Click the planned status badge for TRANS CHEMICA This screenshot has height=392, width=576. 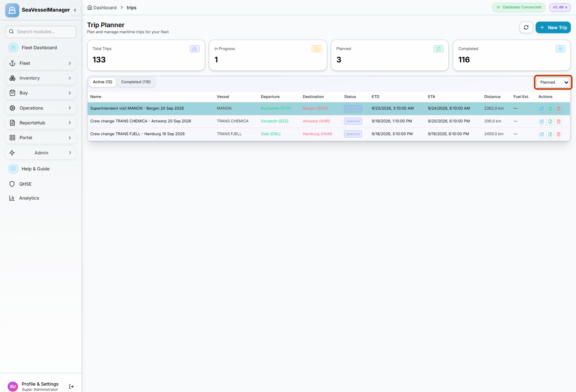click(x=353, y=121)
